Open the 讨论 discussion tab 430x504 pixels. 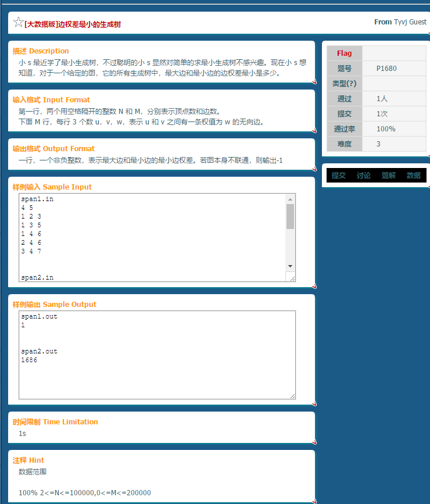pos(364,176)
